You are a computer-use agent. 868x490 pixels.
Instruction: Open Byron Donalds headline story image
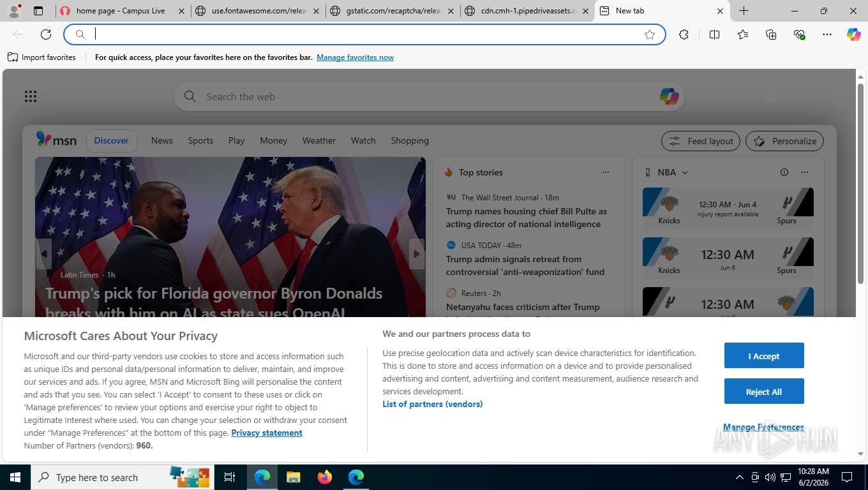point(230,237)
